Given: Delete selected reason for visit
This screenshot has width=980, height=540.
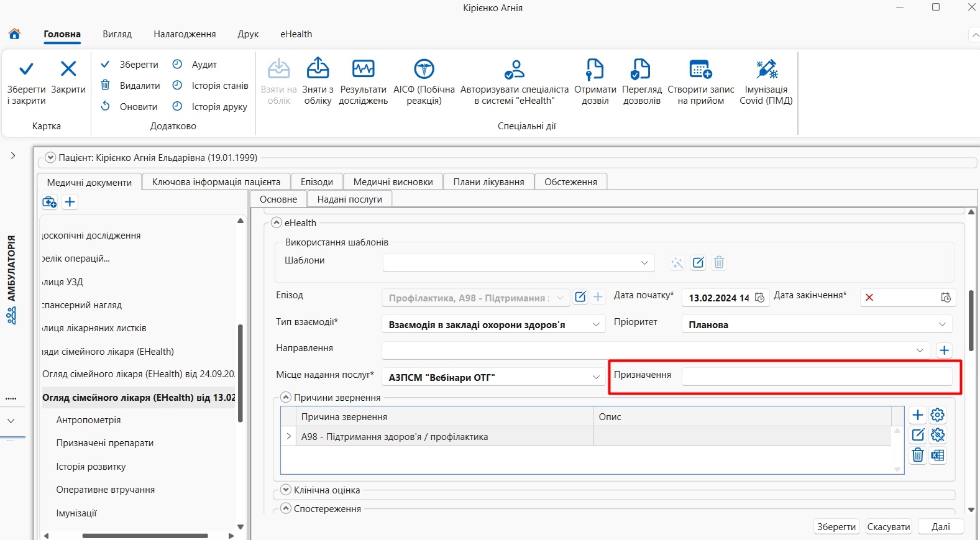Looking at the screenshot, I should 918,455.
